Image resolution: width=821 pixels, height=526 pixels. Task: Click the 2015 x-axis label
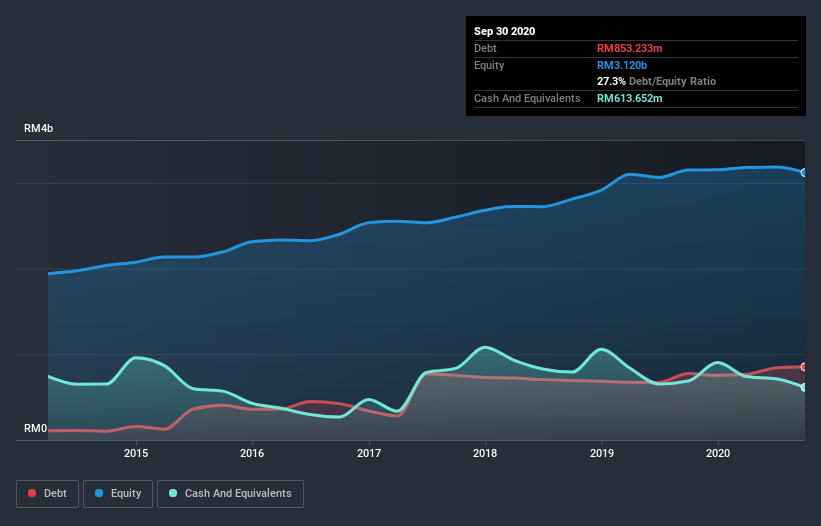click(136, 453)
